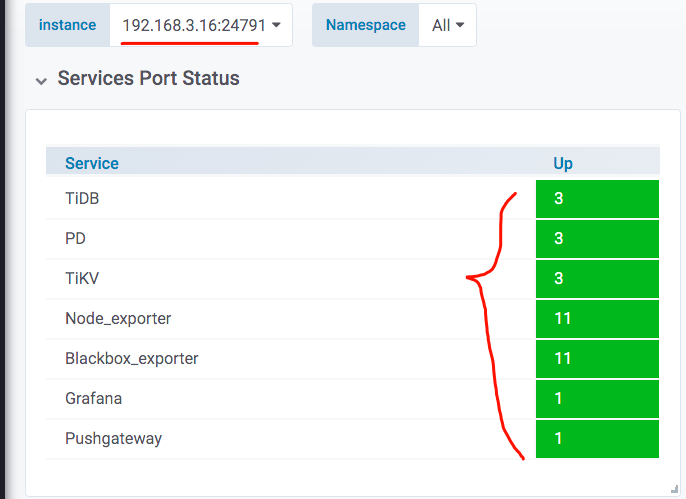Click the green Up value for TiDB
Image resolution: width=686 pixels, height=499 pixels.
click(597, 199)
